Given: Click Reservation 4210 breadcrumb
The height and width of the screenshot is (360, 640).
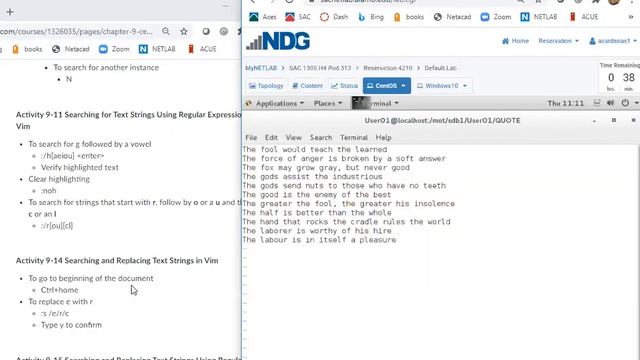Looking at the screenshot, I should click(388, 68).
